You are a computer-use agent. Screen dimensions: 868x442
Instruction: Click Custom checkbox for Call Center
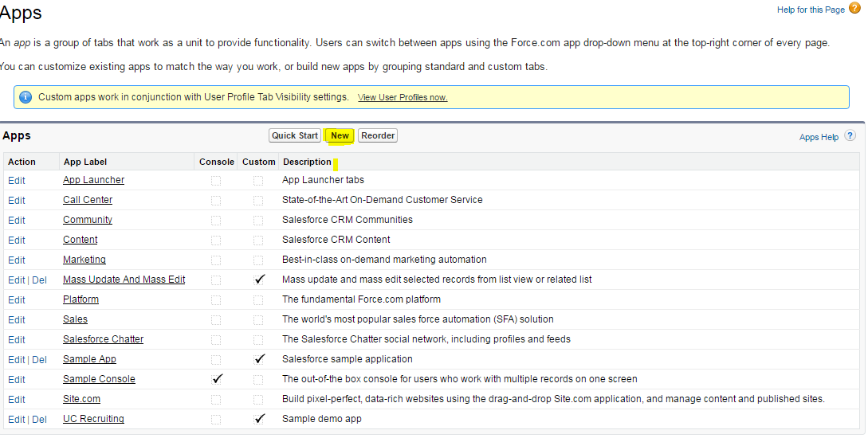click(x=258, y=200)
